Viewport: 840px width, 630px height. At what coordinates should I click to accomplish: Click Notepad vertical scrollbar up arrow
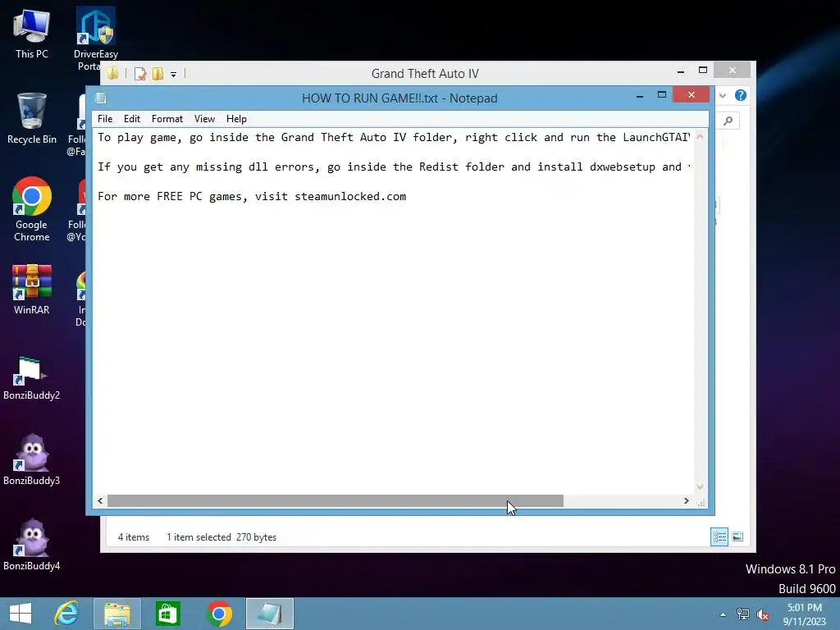[x=700, y=137]
